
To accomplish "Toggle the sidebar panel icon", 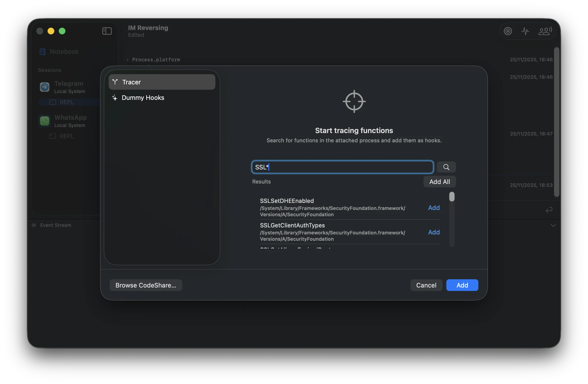I will click(107, 31).
